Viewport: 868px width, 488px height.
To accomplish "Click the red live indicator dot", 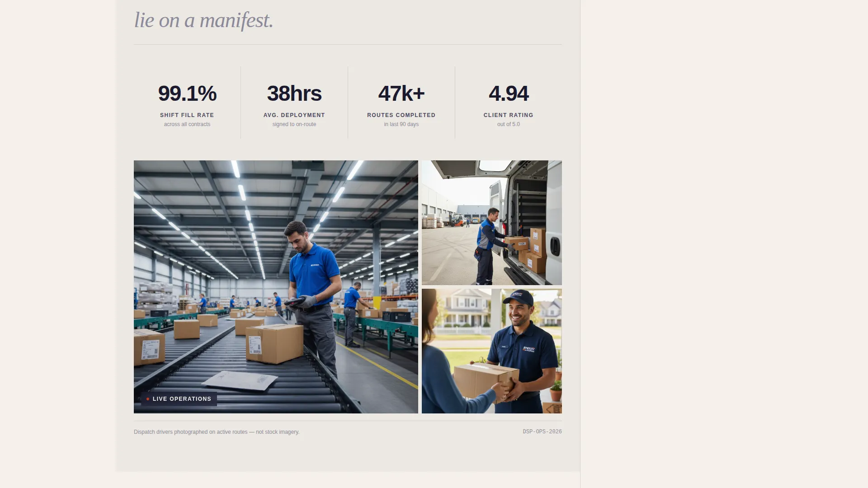I will click(x=148, y=399).
